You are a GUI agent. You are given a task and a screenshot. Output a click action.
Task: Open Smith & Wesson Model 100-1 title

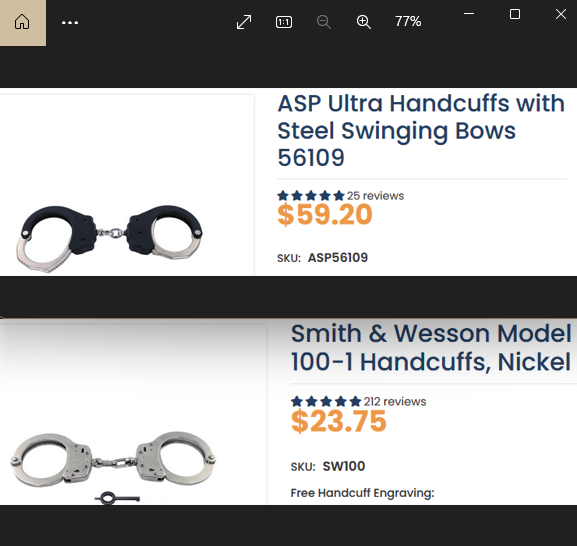(x=431, y=347)
